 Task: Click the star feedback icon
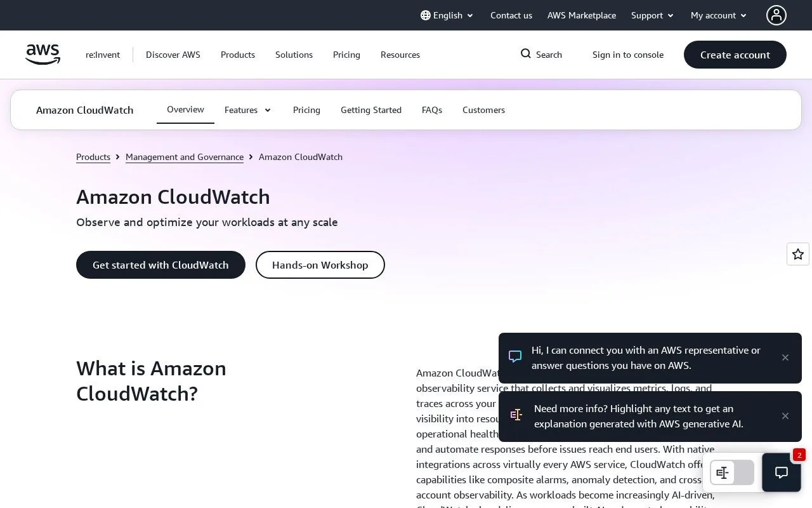(x=798, y=254)
